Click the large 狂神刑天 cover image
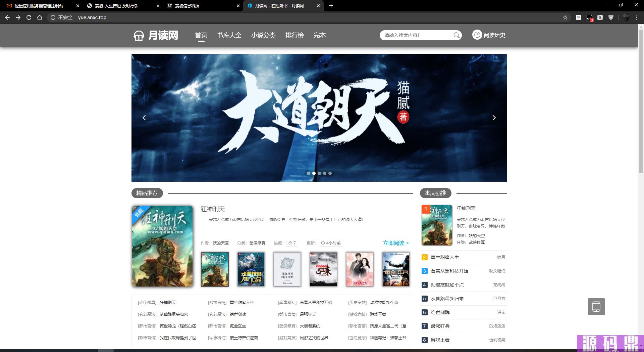Image resolution: width=644 pixels, height=352 pixels. [x=162, y=246]
